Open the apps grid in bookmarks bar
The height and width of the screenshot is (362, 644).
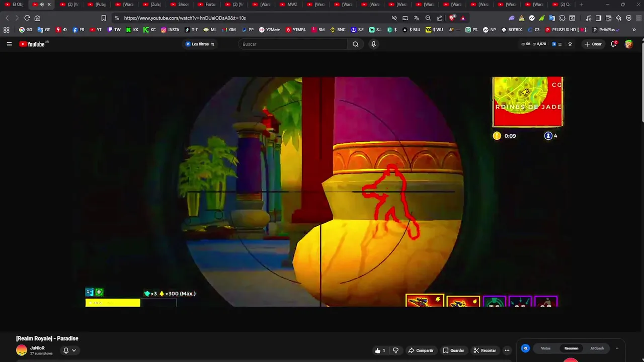7,30
